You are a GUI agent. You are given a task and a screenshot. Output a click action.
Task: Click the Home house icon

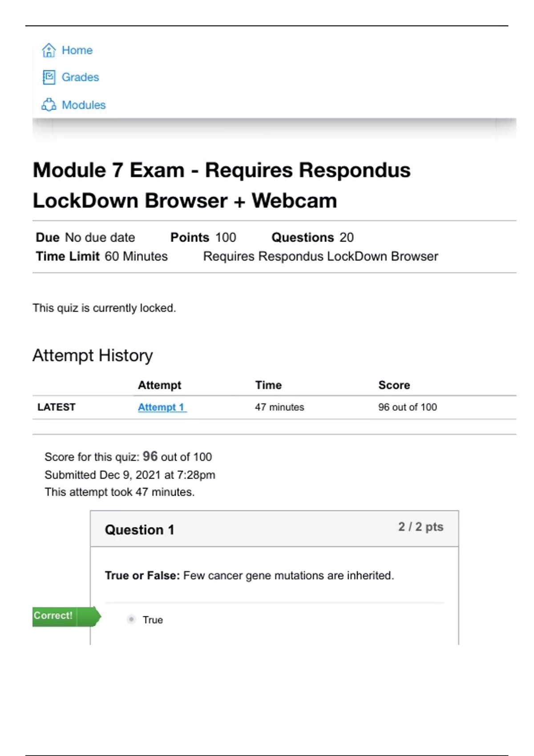(49, 50)
